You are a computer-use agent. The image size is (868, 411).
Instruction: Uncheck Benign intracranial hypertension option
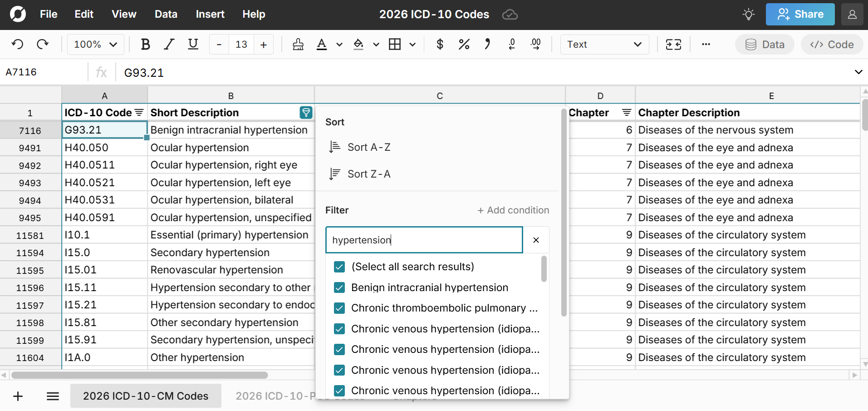point(339,287)
